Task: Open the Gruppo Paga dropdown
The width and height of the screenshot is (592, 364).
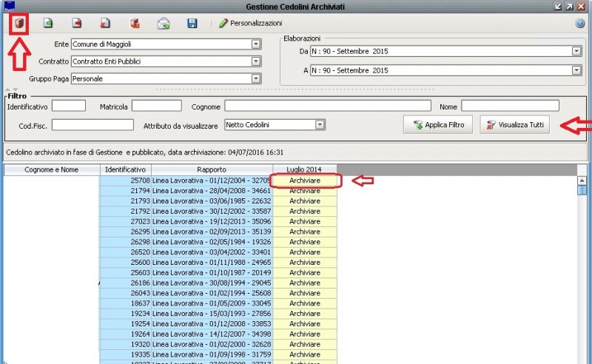Action: pyautogui.click(x=256, y=79)
